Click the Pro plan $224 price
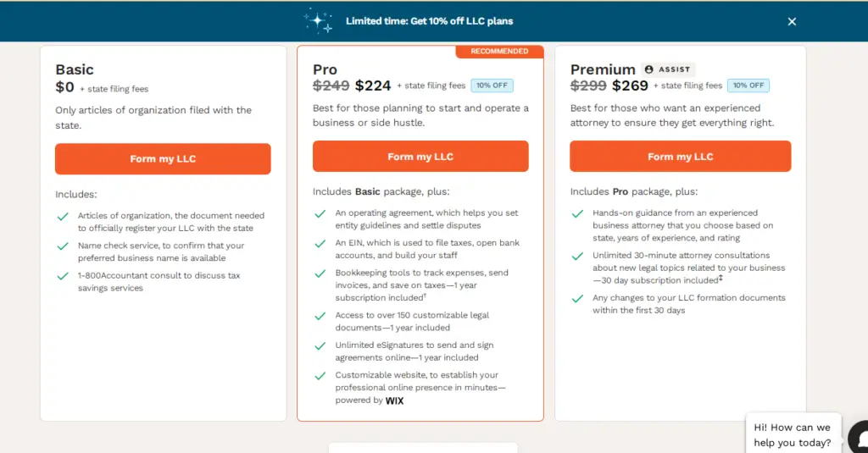The height and width of the screenshot is (453, 868). point(373,86)
